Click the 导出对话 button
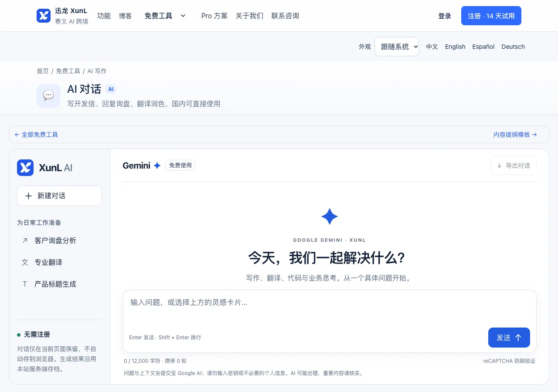This screenshot has width=558, height=392. pos(514,166)
